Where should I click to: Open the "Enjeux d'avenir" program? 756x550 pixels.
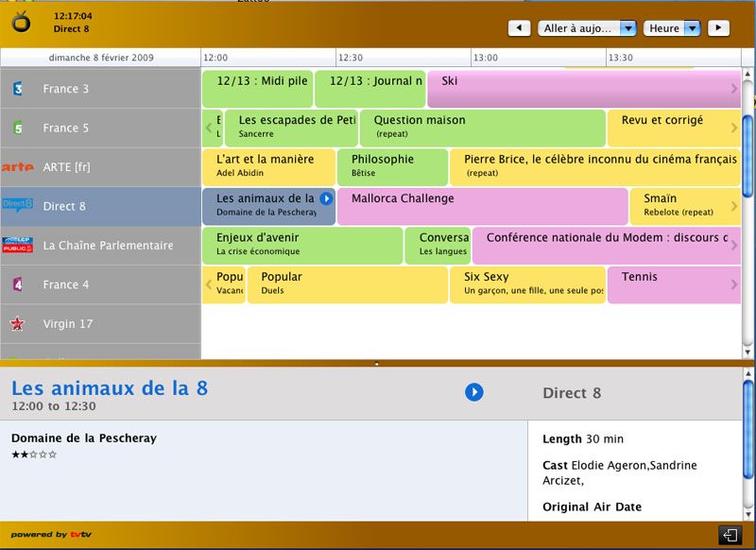click(302, 246)
